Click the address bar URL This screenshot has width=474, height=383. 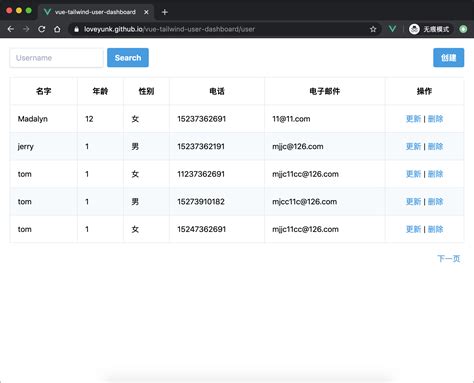click(169, 29)
